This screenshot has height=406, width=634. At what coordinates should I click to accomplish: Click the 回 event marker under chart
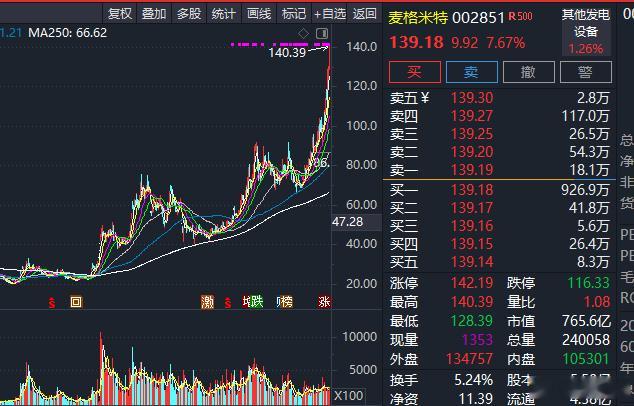pos(76,302)
